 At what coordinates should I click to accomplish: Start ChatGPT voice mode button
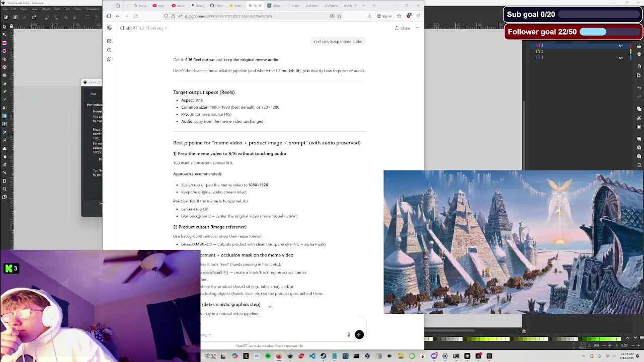click(x=359, y=335)
